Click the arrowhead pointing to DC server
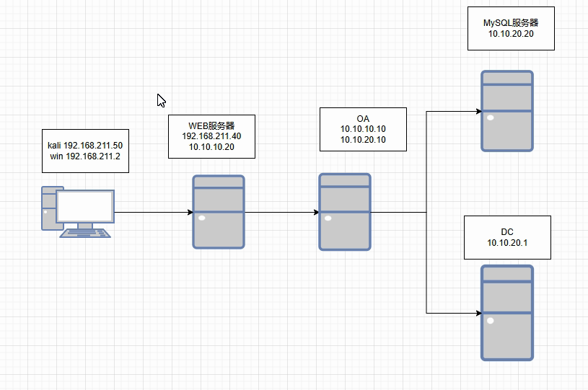Viewport: 588px width, 390px height. click(x=478, y=314)
